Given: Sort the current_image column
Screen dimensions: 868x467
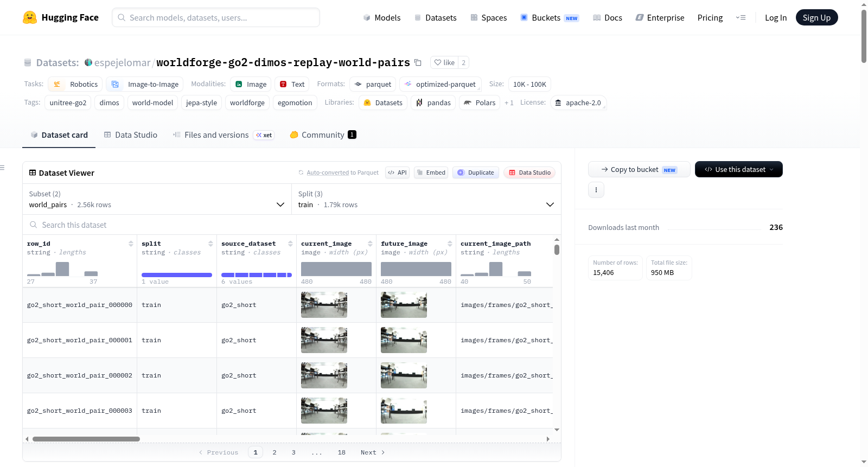Looking at the screenshot, I should pyautogui.click(x=370, y=244).
